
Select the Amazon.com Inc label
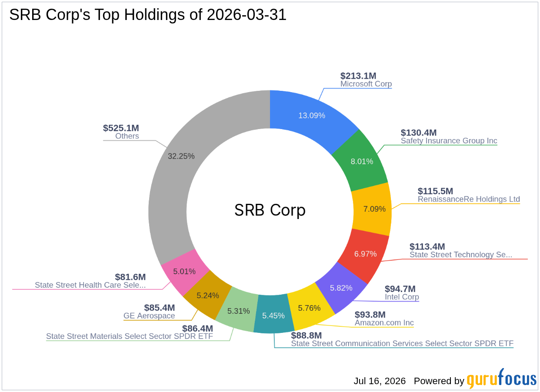coord(384,323)
